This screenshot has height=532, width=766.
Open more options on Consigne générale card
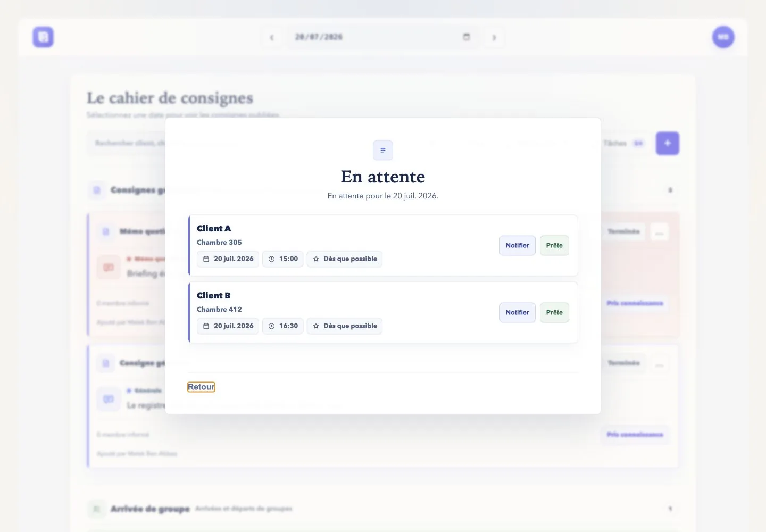pos(660,363)
